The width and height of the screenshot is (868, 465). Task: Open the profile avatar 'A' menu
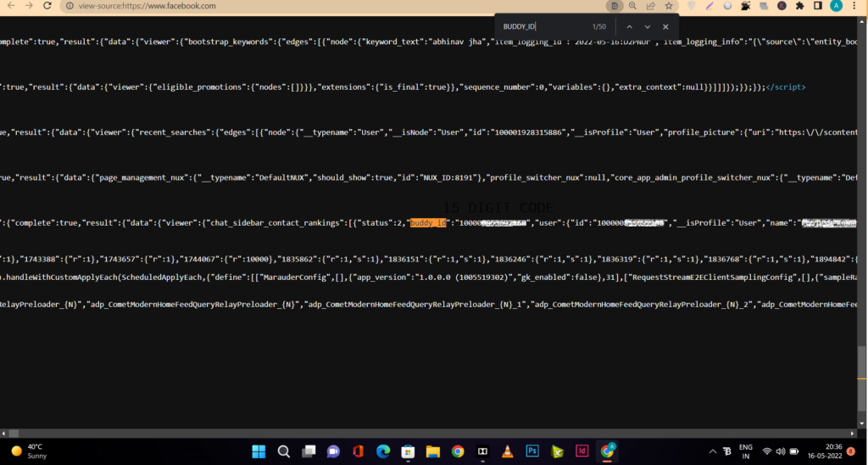coord(836,6)
